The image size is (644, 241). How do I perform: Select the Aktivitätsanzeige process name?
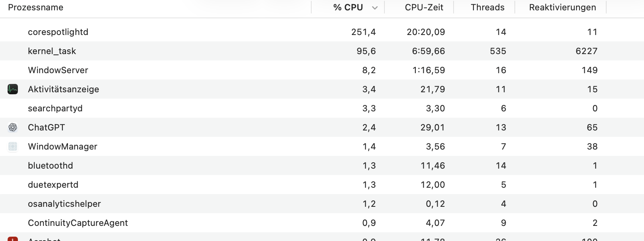click(x=64, y=89)
